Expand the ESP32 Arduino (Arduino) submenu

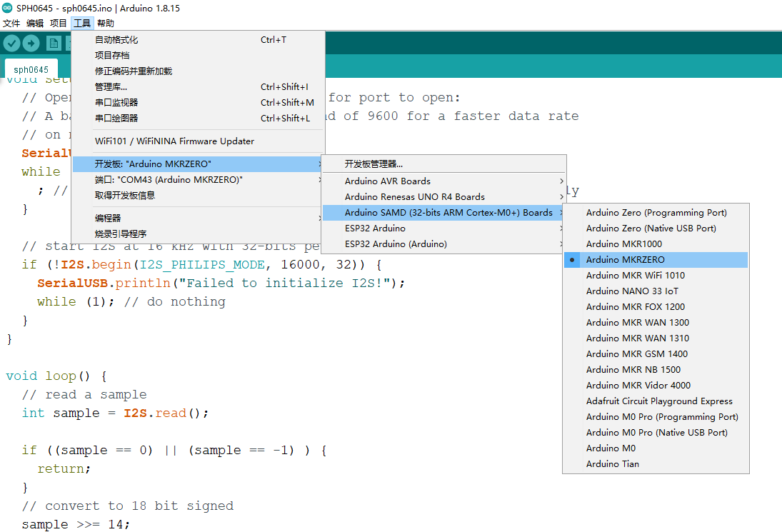coord(444,244)
